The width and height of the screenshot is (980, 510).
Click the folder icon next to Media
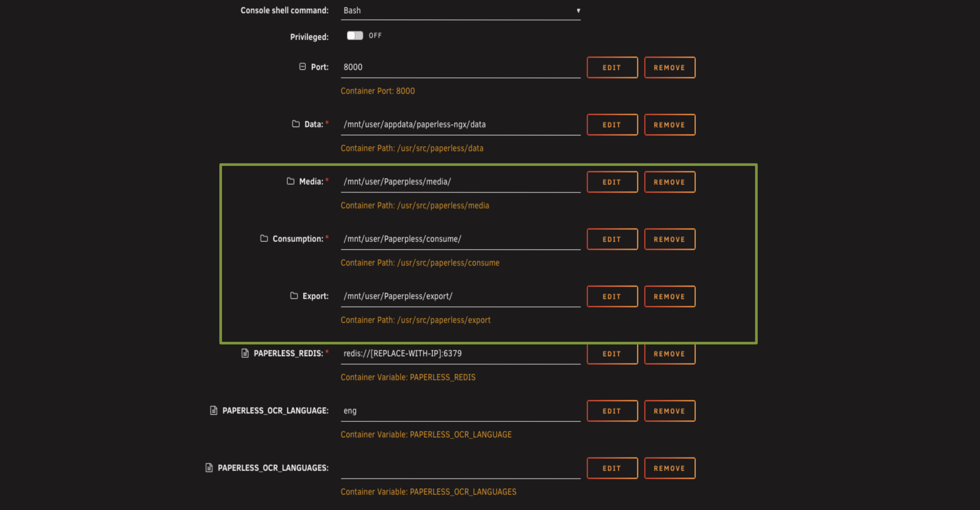(x=290, y=181)
